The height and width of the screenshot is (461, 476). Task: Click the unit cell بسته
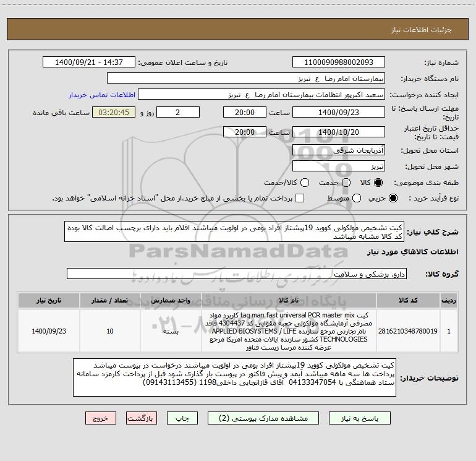(x=171, y=331)
